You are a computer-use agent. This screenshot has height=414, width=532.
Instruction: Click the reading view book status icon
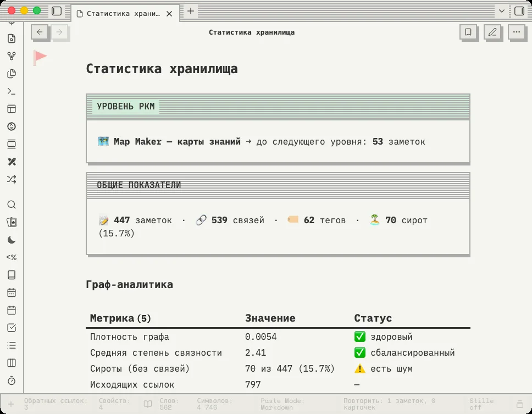click(148, 404)
